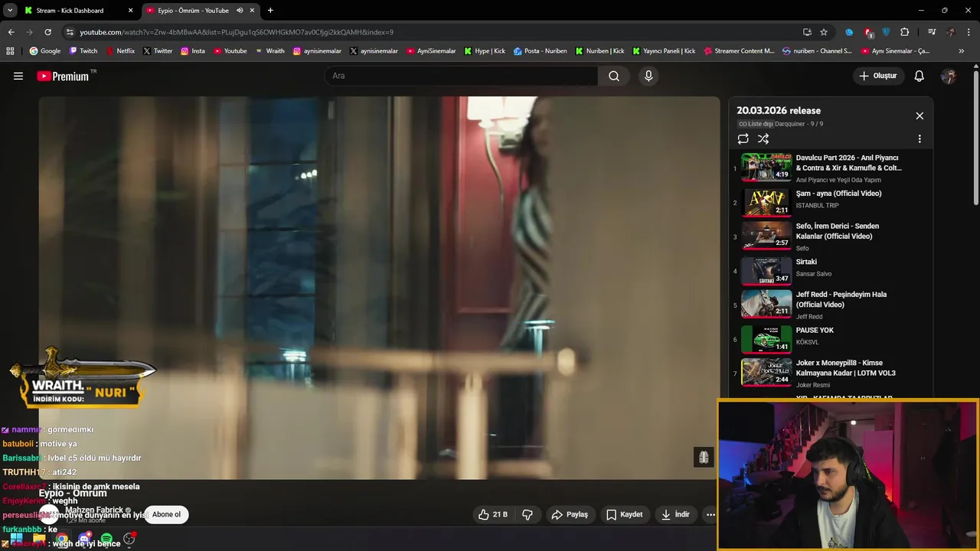Open the YouTube account avatar menu
This screenshot has height=551, width=980.
tap(949, 76)
